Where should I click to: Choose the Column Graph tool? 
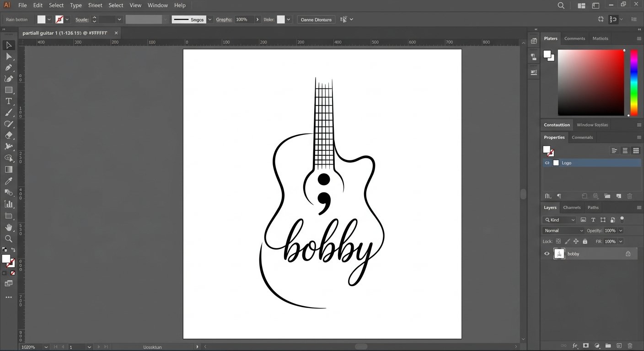point(9,204)
